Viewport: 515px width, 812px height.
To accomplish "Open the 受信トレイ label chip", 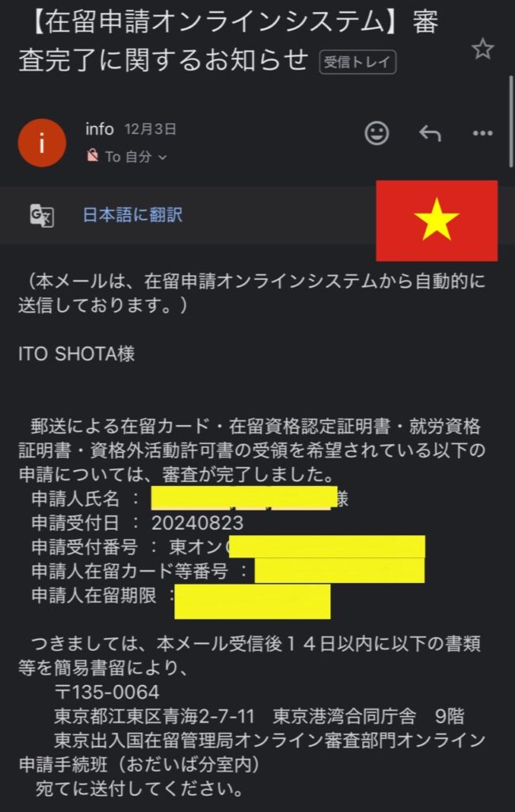I will tap(357, 62).
